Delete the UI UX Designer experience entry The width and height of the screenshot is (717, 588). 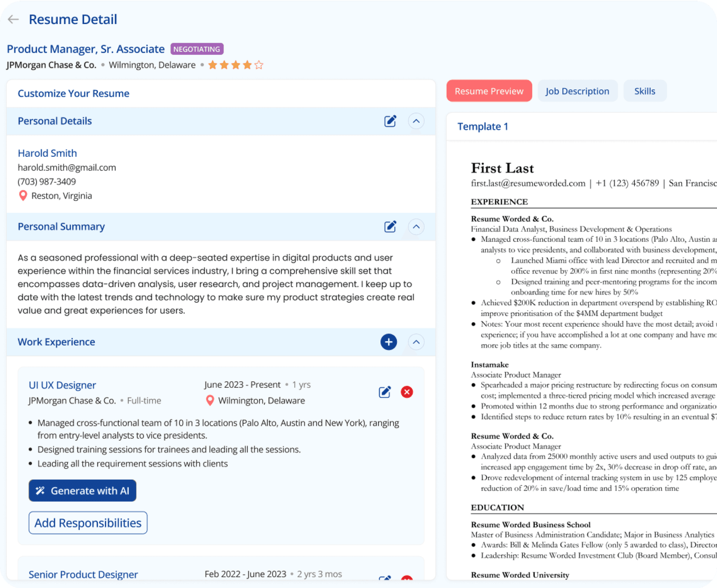tap(407, 392)
